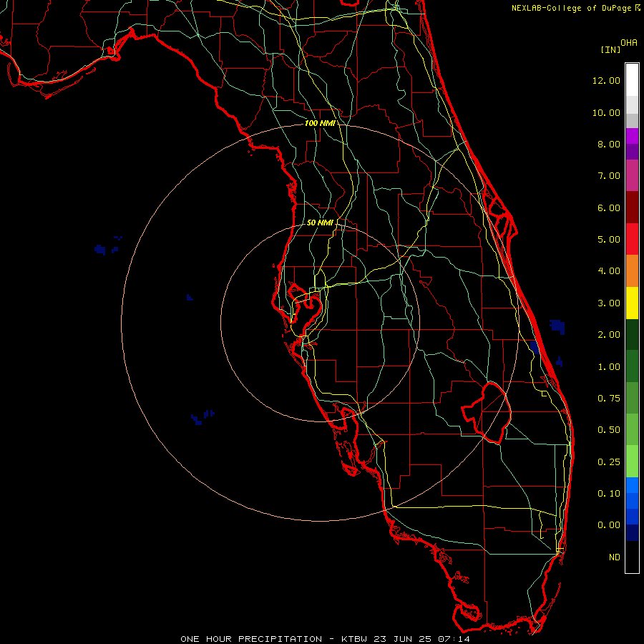Screen dimensions: 644x644
Task: Click the bright red 5.00 inch legend color
Action: [x=632, y=239]
